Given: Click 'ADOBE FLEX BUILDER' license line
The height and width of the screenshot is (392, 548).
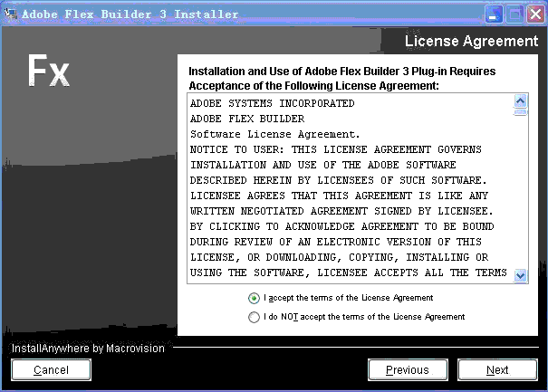Looking at the screenshot, I should pos(247,119).
